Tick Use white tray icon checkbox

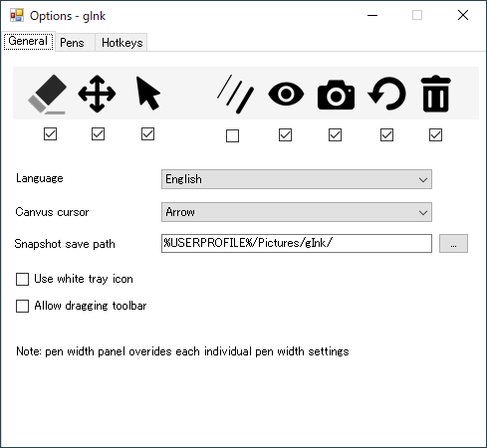pos(22,279)
